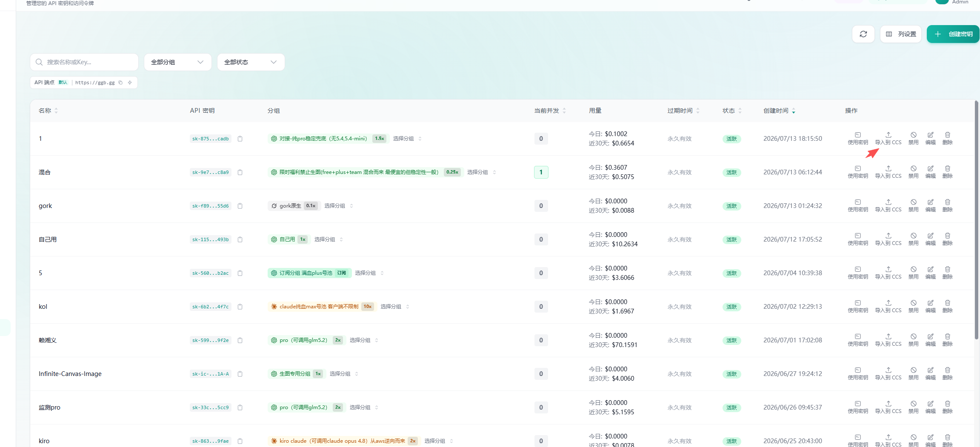Click the vertical table scrollbar
980x447 pixels.
pos(977,220)
